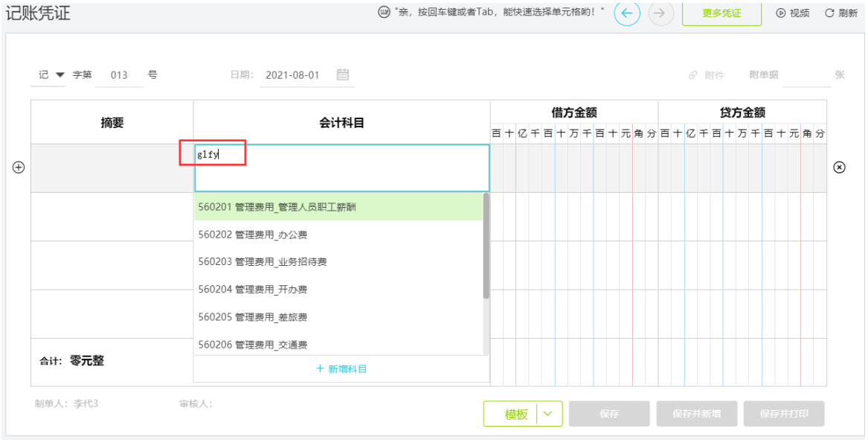Viewport: 868px width, 440px height.
Task: Expand the 模板 dropdown arrow
Action: (549, 413)
